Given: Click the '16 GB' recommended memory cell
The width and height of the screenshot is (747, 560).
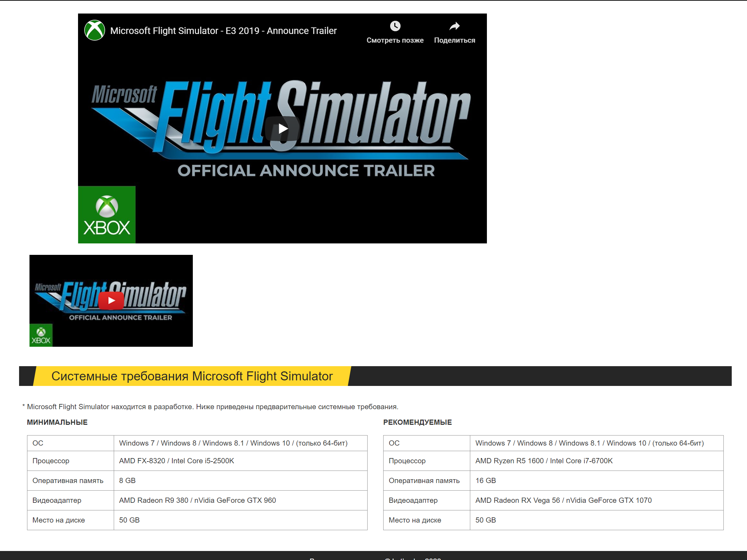Looking at the screenshot, I should click(486, 481).
